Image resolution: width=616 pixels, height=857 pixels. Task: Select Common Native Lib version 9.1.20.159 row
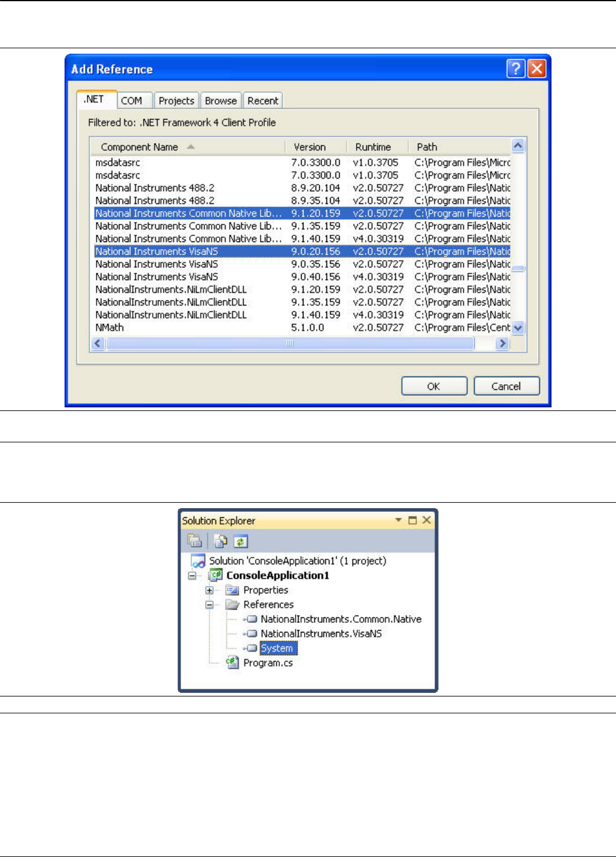click(302, 213)
